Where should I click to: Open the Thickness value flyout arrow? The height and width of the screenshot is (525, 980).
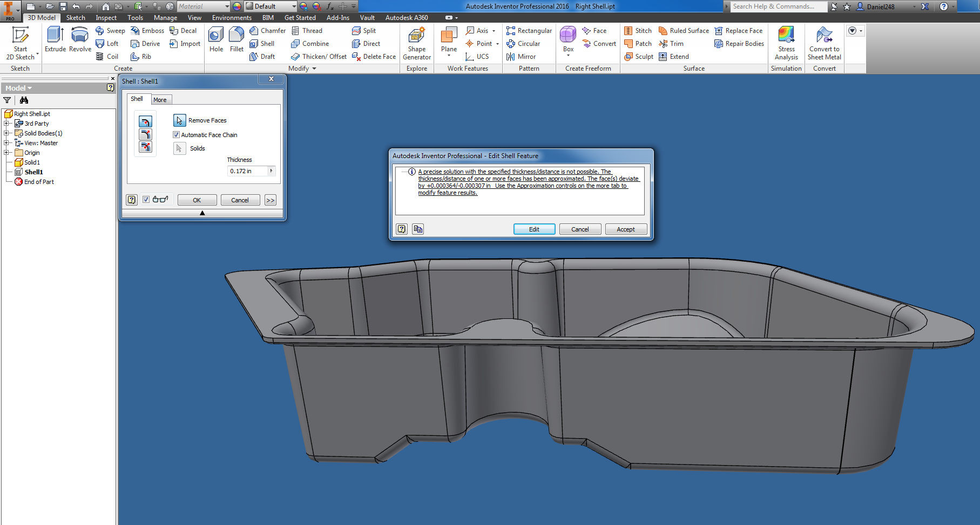271,171
